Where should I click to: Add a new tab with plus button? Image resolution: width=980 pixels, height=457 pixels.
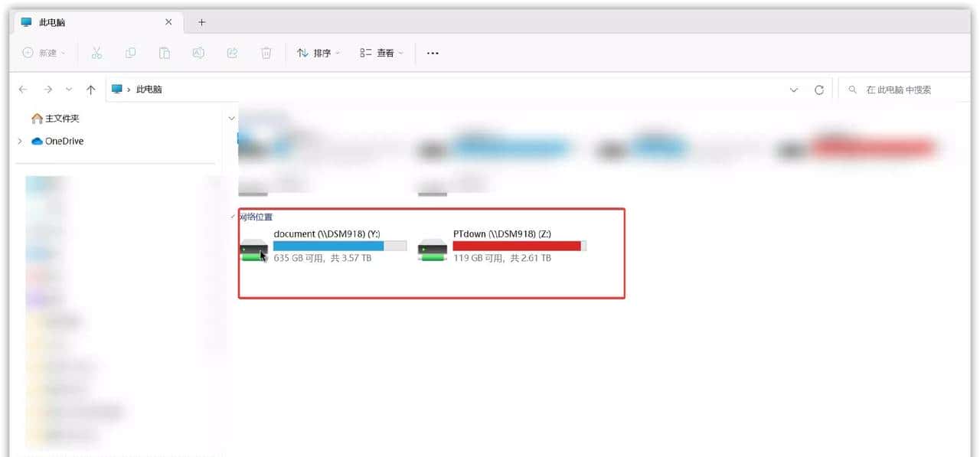202,22
